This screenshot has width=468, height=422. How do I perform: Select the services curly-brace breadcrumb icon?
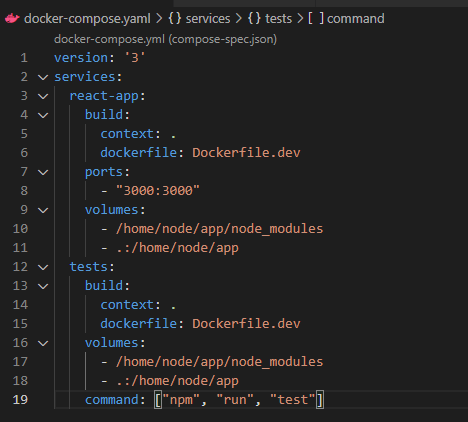(175, 18)
